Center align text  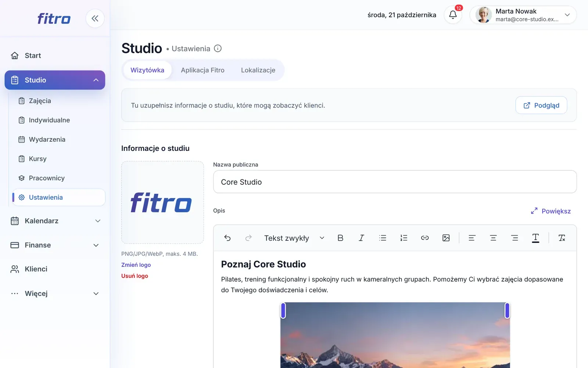click(x=494, y=238)
